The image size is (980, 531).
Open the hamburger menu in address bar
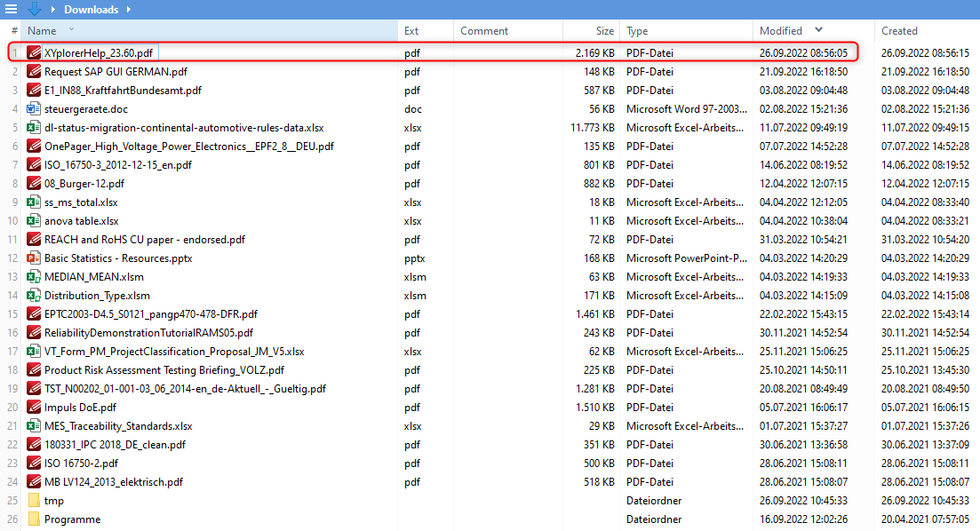point(12,9)
